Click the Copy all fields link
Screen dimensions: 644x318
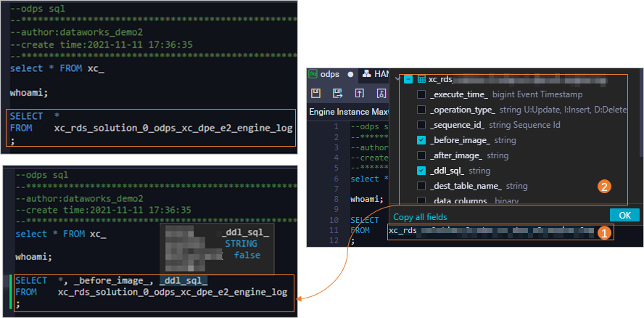420,217
